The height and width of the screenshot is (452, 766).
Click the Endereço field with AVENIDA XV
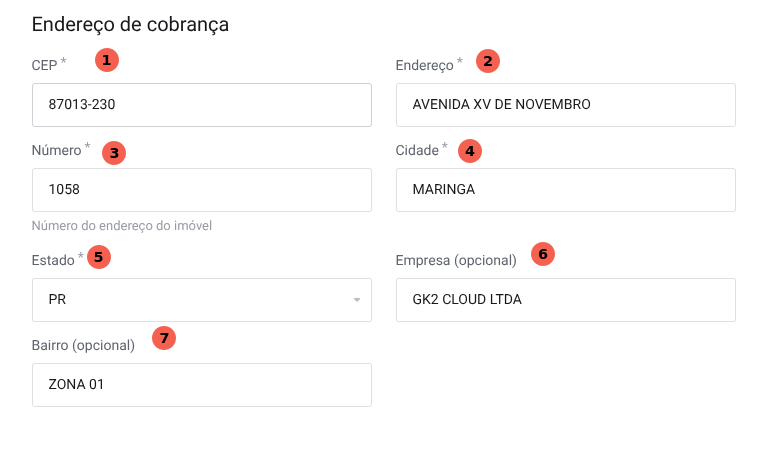pos(566,105)
